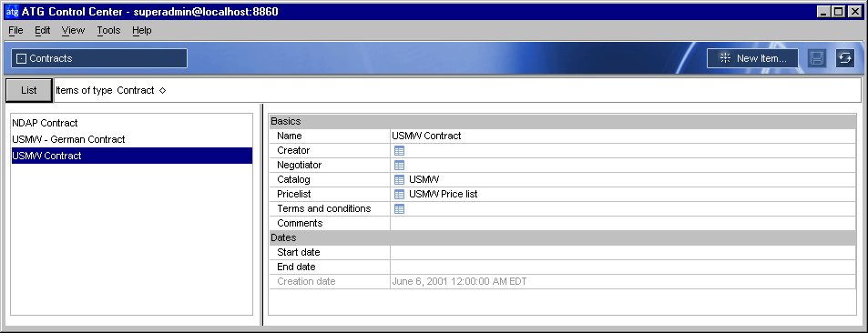
Task: Select NDAP Contract in the list
Action: (132, 123)
